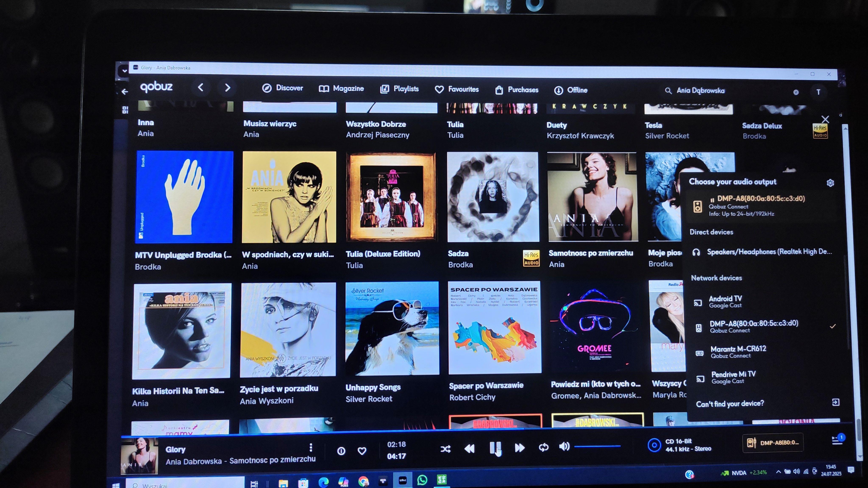The width and height of the screenshot is (868, 488).
Task: Toggle repeat mode
Action: click(x=543, y=447)
